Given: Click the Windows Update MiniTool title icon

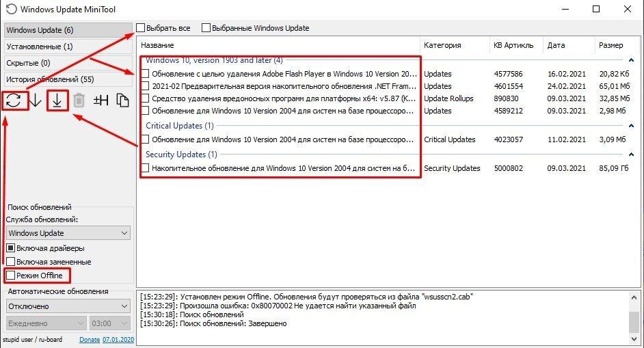Looking at the screenshot, I should click(x=12, y=9).
